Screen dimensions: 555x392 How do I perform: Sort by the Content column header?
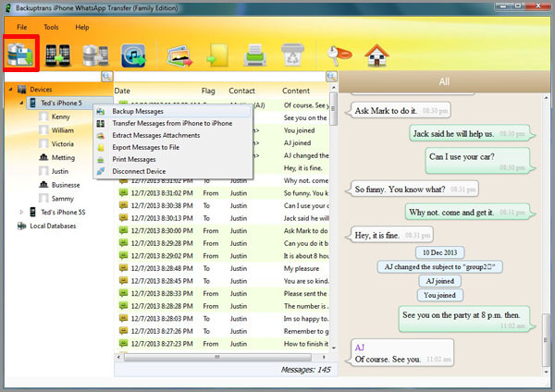tap(296, 91)
